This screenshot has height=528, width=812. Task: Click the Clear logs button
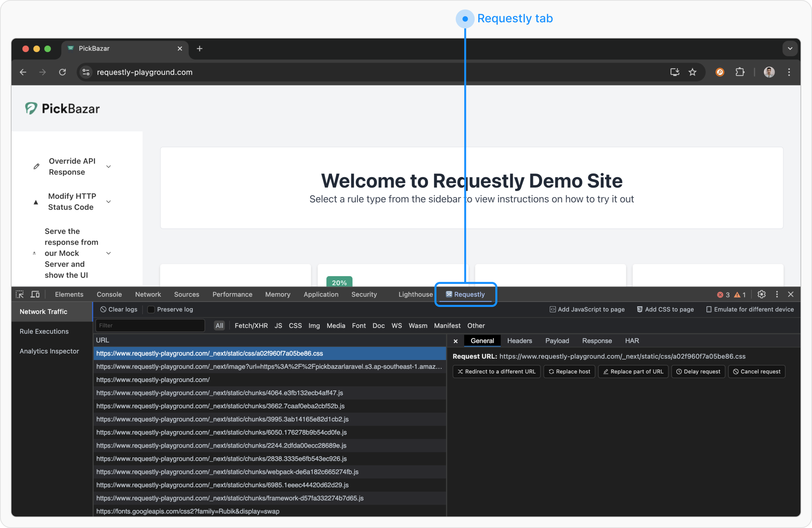119,310
